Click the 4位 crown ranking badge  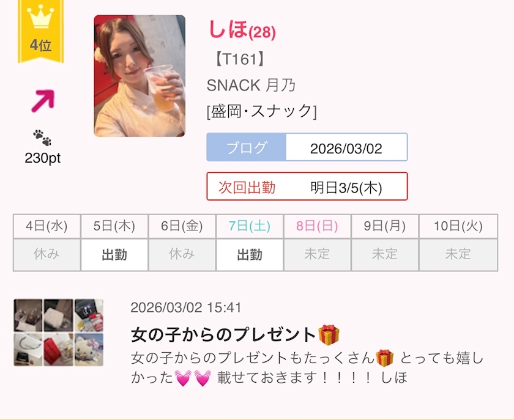[x=40, y=31]
